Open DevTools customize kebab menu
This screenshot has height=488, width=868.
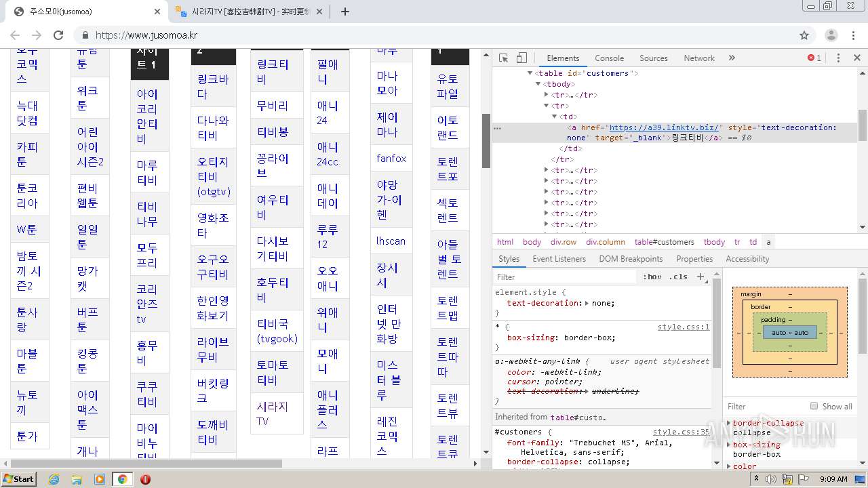coord(838,58)
